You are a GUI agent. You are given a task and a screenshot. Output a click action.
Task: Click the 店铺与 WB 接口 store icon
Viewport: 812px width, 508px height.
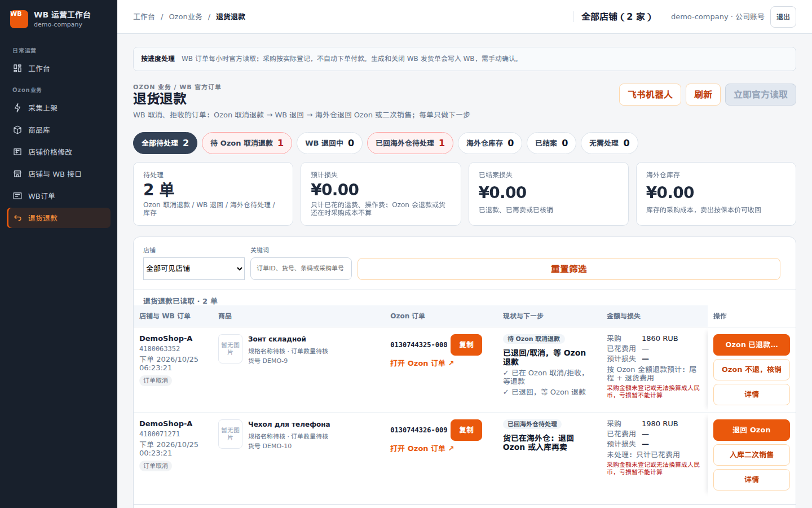(17, 174)
